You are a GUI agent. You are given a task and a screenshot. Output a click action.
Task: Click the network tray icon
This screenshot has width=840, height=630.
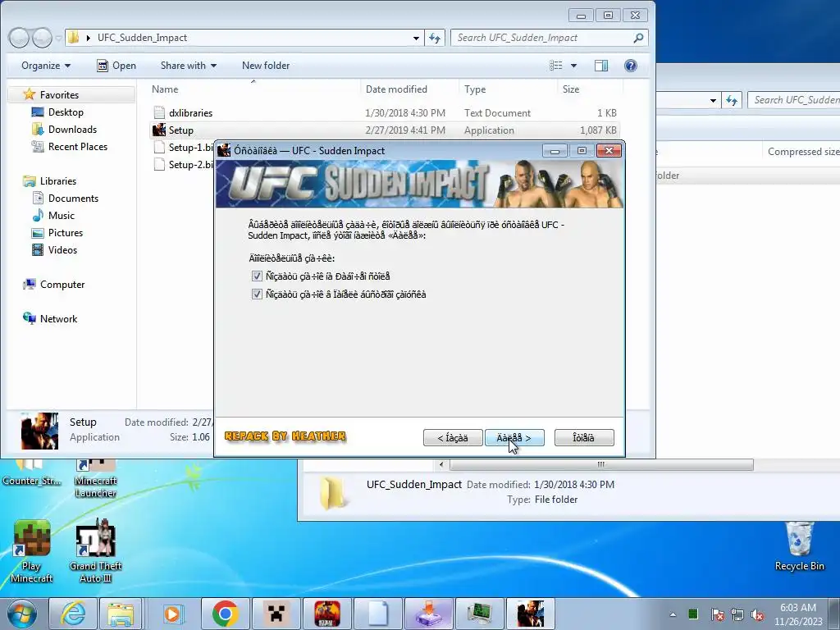(x=737, y=614)
